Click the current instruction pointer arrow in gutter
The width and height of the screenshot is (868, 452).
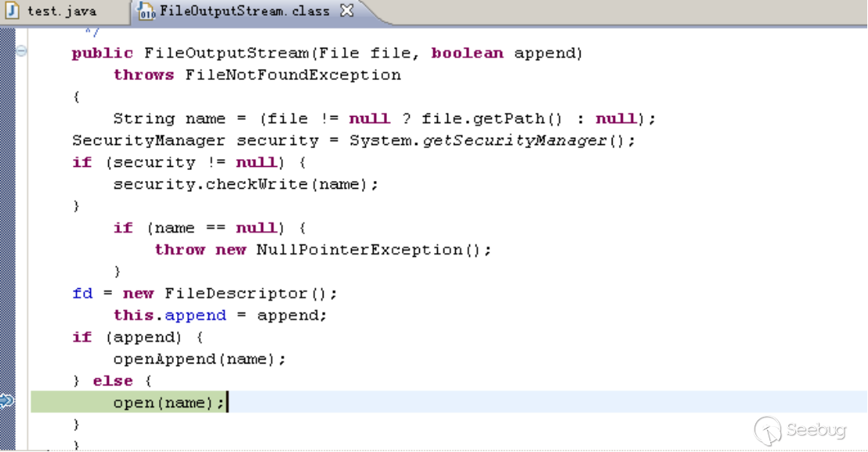(x=6, y=400)
